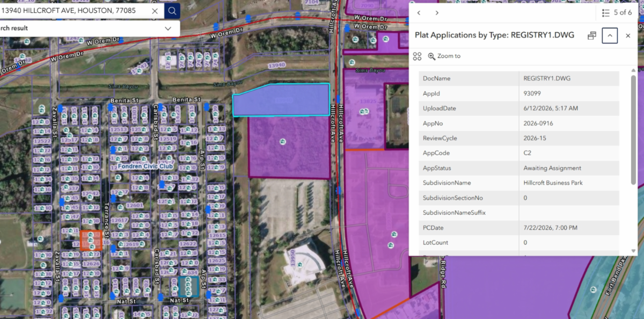Click the Benita St label near Carlsbad St
The width and height of the screenshot is (644, 319).
point(186,100)
